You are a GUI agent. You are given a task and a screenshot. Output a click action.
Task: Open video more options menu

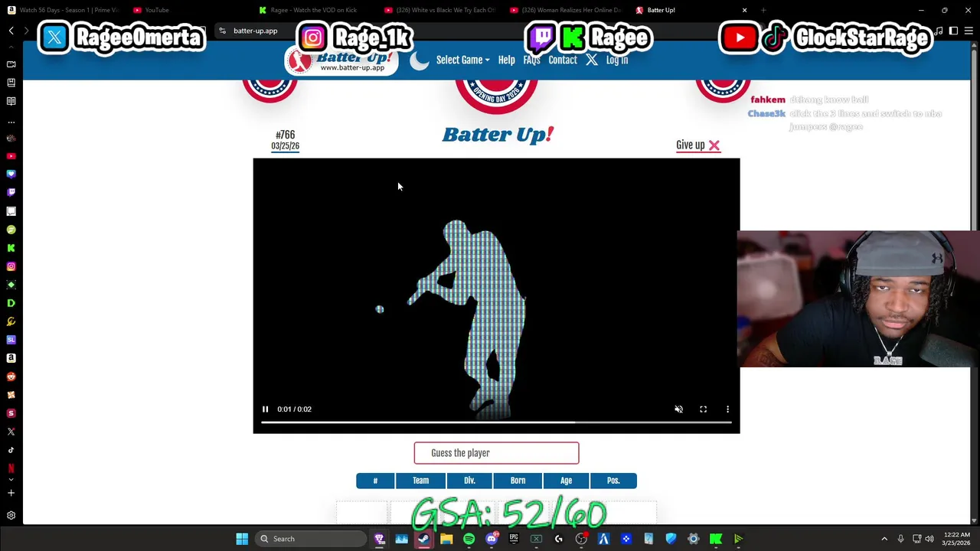coord(727,409)
